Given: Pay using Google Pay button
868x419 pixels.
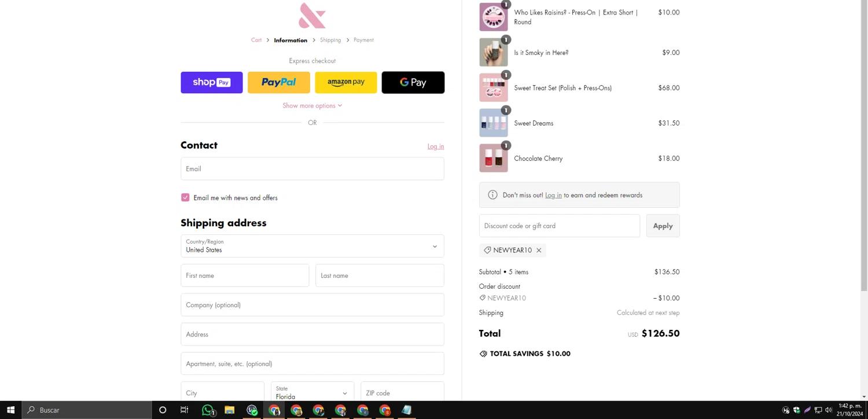Looking at the screenshot, I should tap(413, 82).
